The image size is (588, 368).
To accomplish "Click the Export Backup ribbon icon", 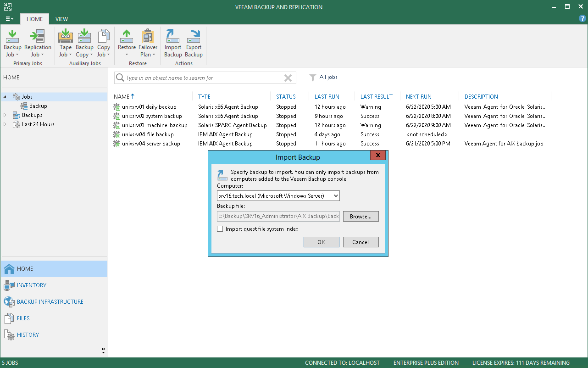I will tap(194, 36).
